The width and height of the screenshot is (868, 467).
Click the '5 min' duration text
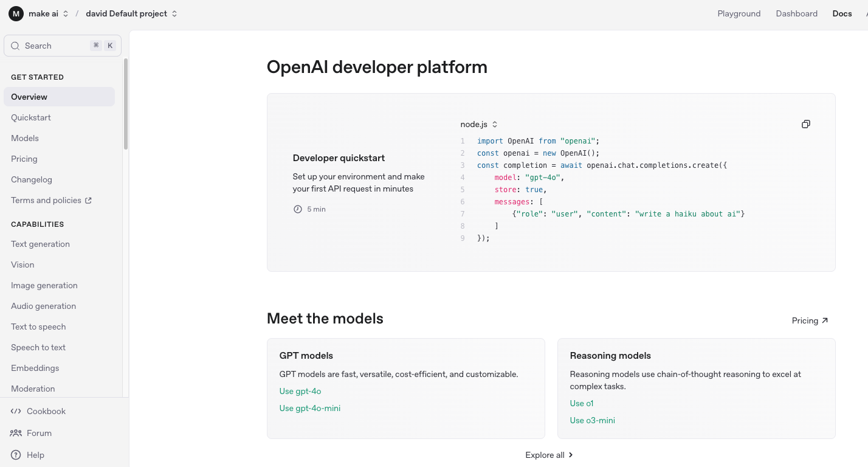coord(316,209)
